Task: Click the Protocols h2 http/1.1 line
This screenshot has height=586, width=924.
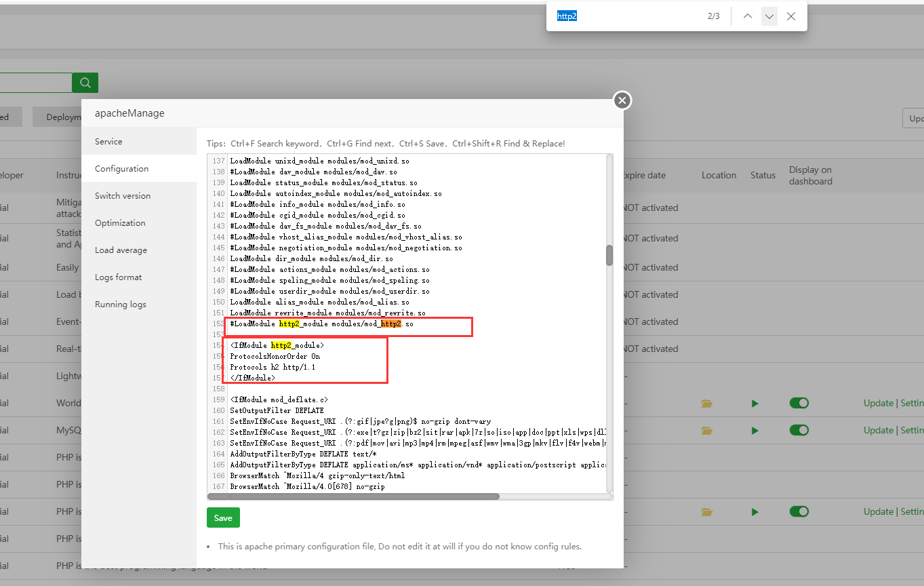Action: point(273,368)
